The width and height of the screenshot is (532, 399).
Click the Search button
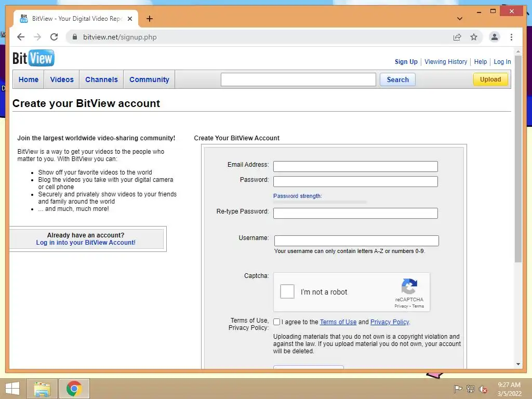[x=397, y=79]
